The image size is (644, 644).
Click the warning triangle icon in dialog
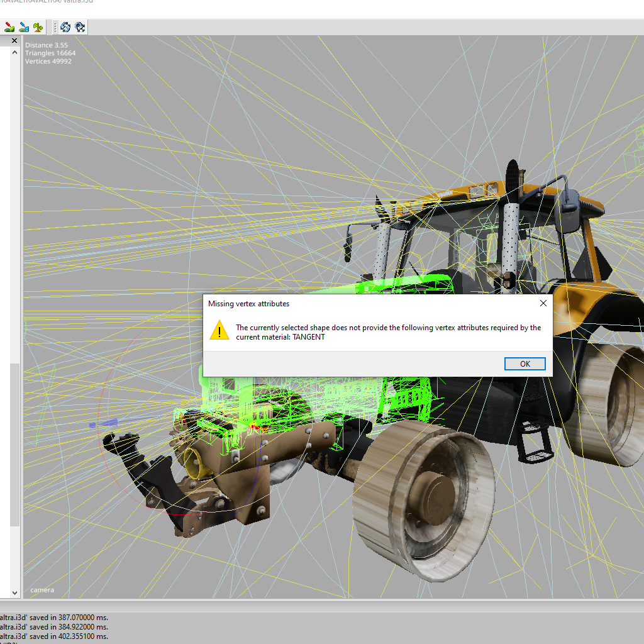click(x=219, y=330)
